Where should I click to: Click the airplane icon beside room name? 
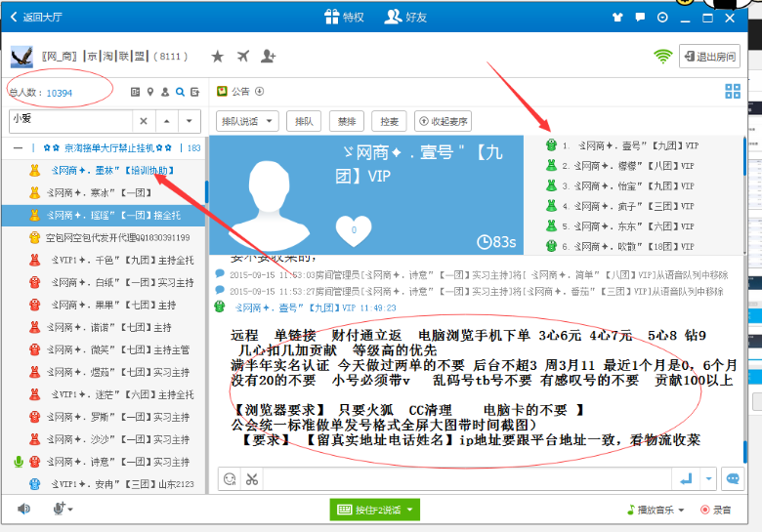242,57
